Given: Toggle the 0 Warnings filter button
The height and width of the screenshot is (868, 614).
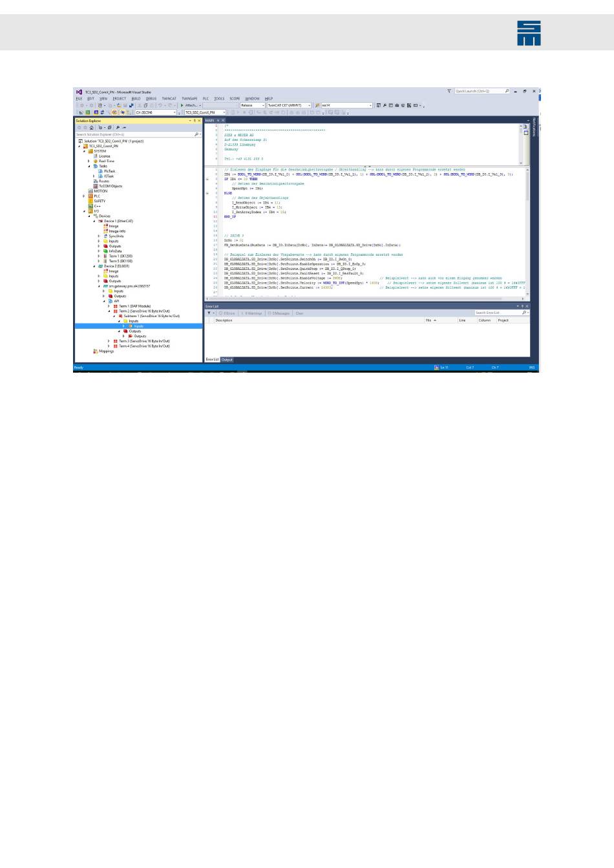Looking at the screenshot, I should tap(252, 313).
